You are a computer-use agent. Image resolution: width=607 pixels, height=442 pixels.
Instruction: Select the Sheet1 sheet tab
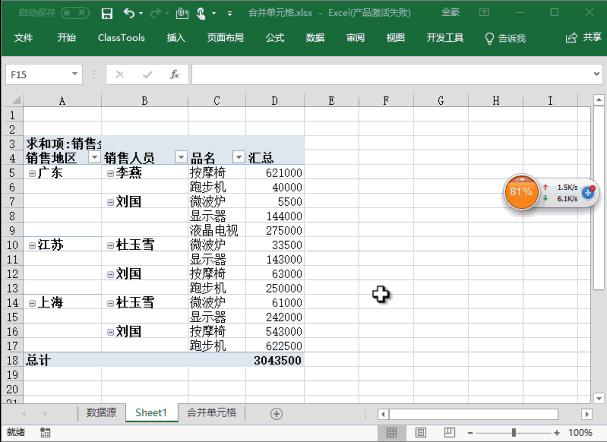click(151, 413)
